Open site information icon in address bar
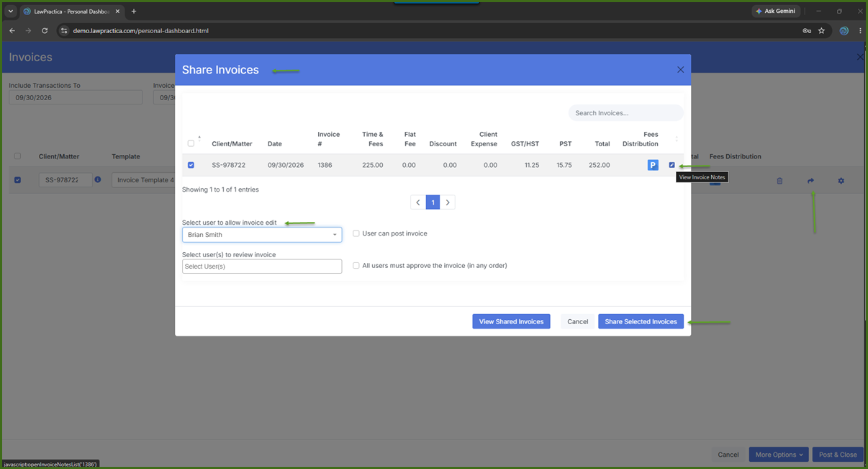Viewport: 868px width, 469px height. click(x=64, y=31)
